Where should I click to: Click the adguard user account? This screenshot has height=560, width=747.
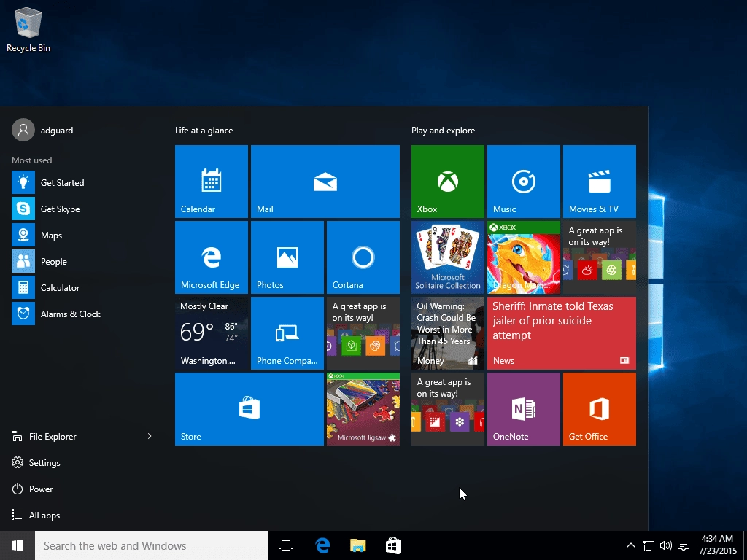coord(43,130)
